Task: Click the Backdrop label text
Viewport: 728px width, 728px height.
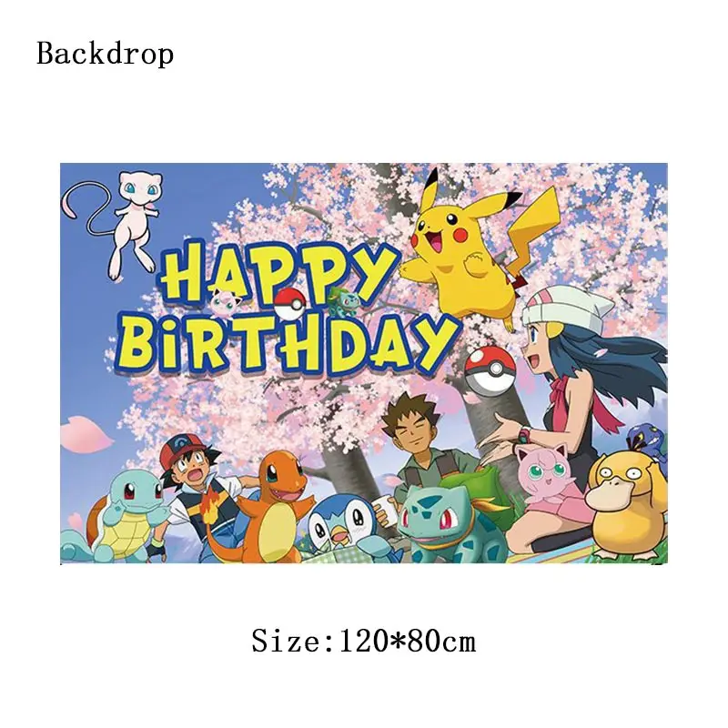Action: pyautogui.click(x=106, y=55)
